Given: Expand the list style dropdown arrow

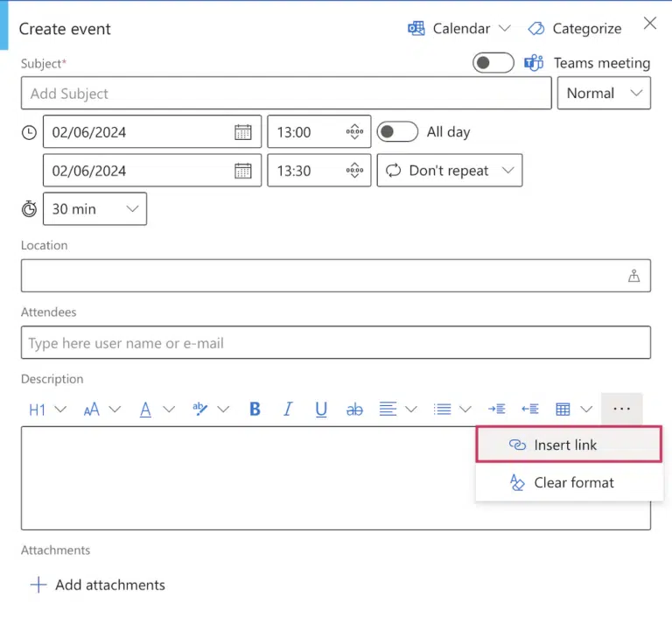Looking at the screenshot, I should point(465,410).
